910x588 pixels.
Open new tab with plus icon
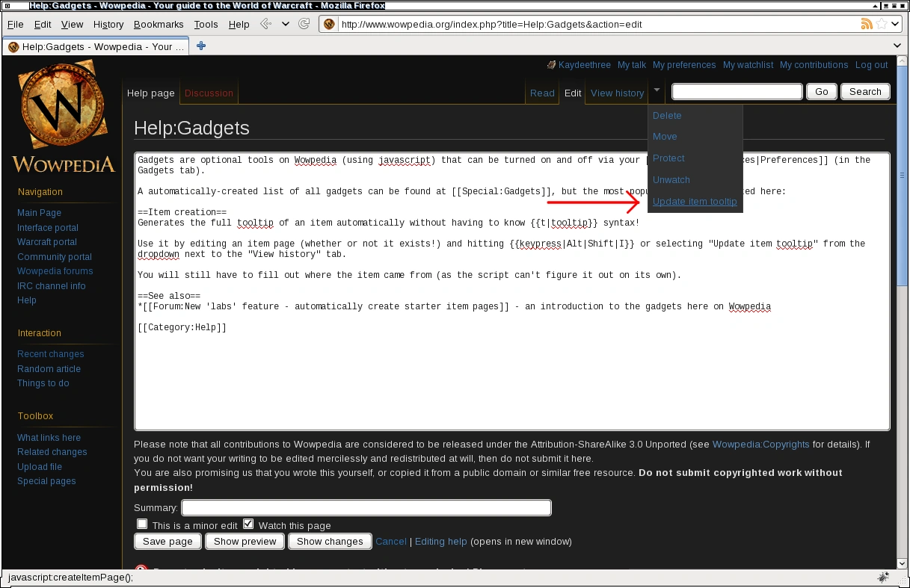pyautogui.click(x=200, y=46)
